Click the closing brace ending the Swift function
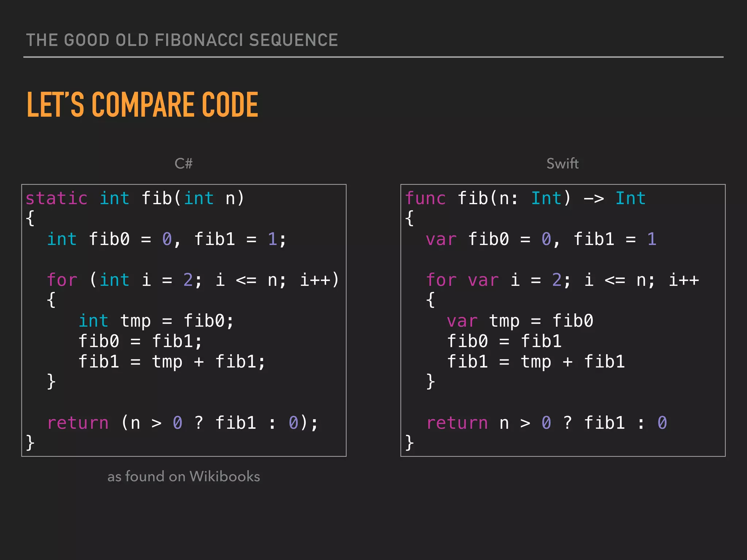 pyautogui.click(x=410, y=443)
